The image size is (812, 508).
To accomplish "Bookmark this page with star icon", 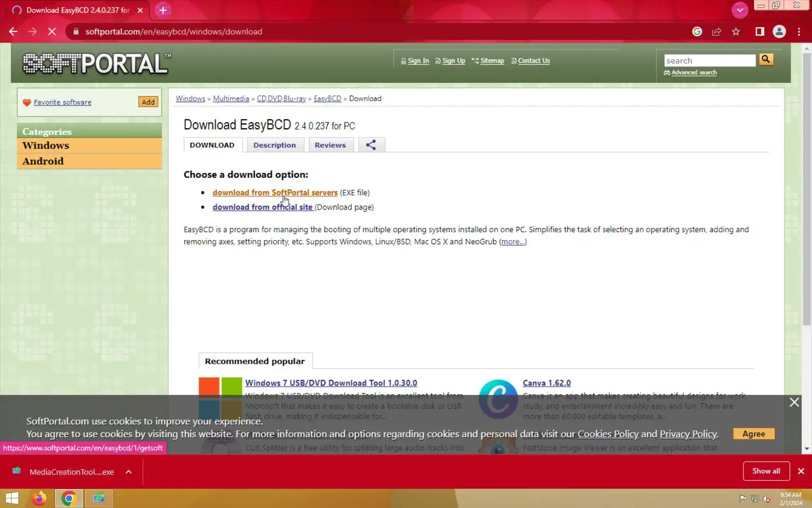I will [x=736, y=31].
